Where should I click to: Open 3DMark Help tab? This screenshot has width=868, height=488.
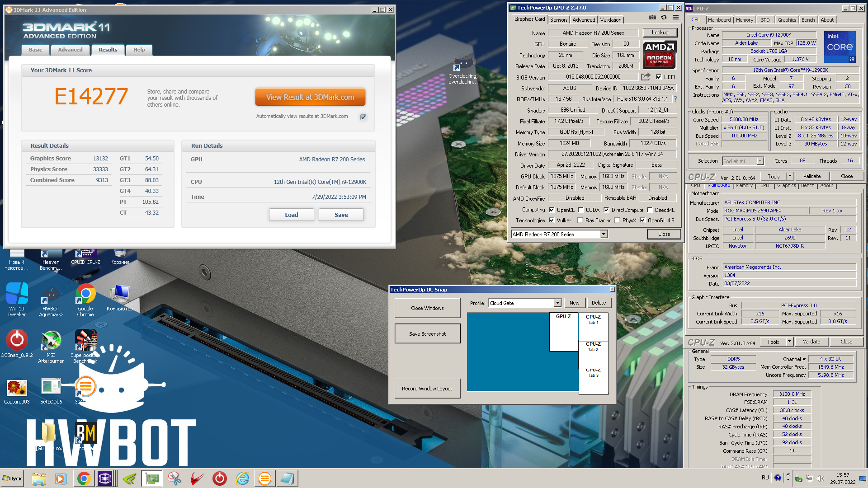(139, 50)
